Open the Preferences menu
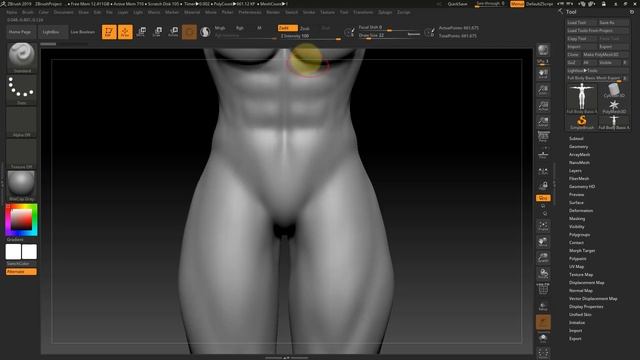 point(250,12)
